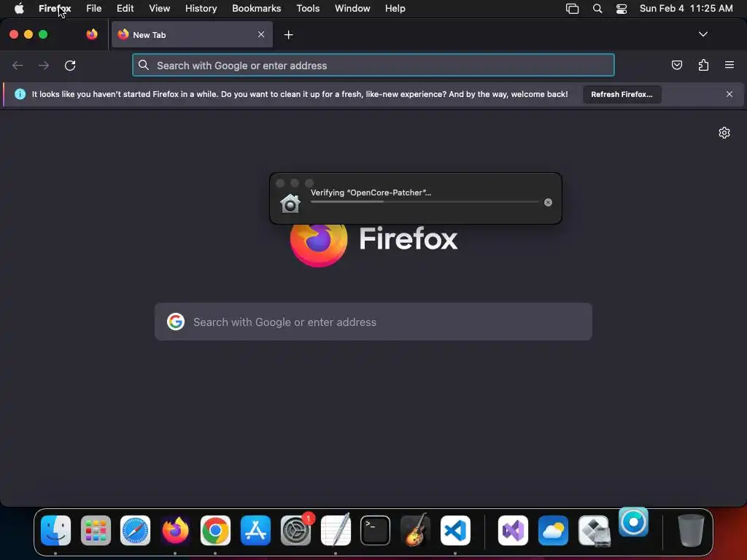The width and height of the screenshot is (747, 560).
Task: Click the address bar search magnifier icon
Action: pyautogui.click(x=144, y=65)
